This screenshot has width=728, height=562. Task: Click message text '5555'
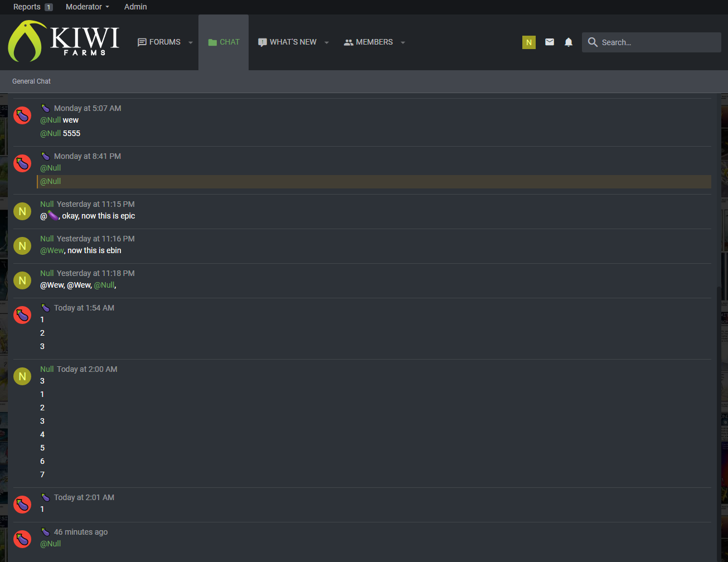pos(71,133)
